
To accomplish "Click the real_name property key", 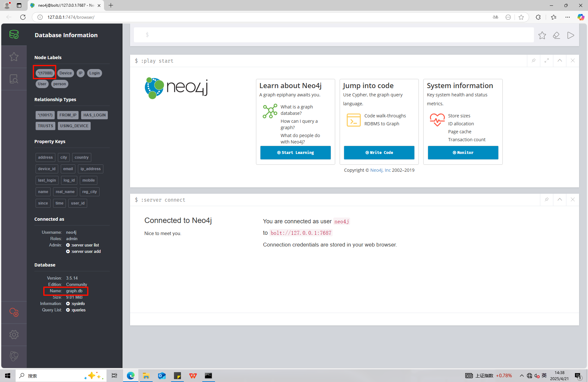I will (65, 192).
